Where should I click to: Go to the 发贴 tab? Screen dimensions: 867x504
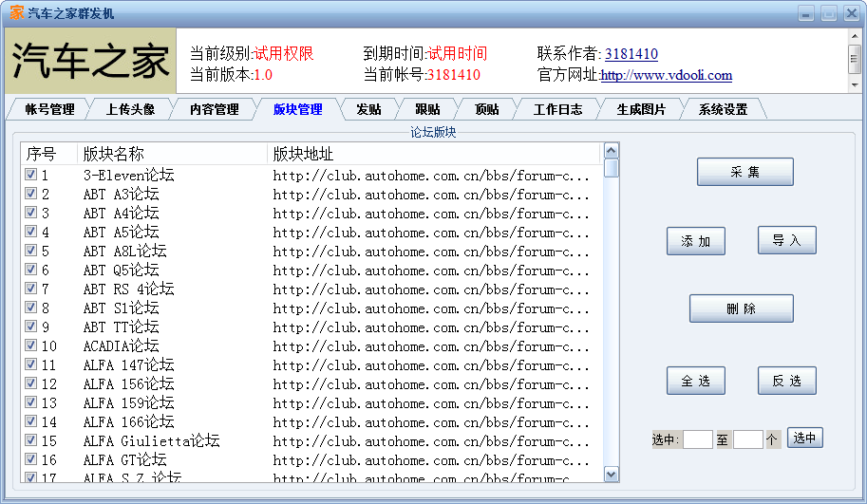click(x=368, y=109)
